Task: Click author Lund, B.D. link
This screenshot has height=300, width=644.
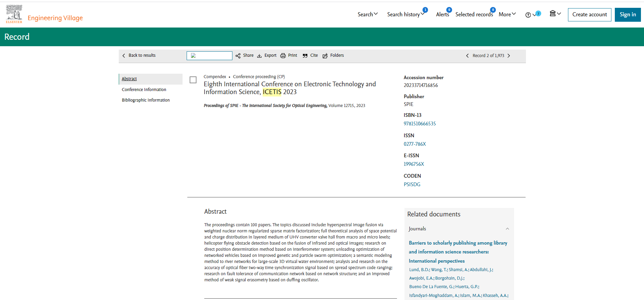Action: pos(419,270)
